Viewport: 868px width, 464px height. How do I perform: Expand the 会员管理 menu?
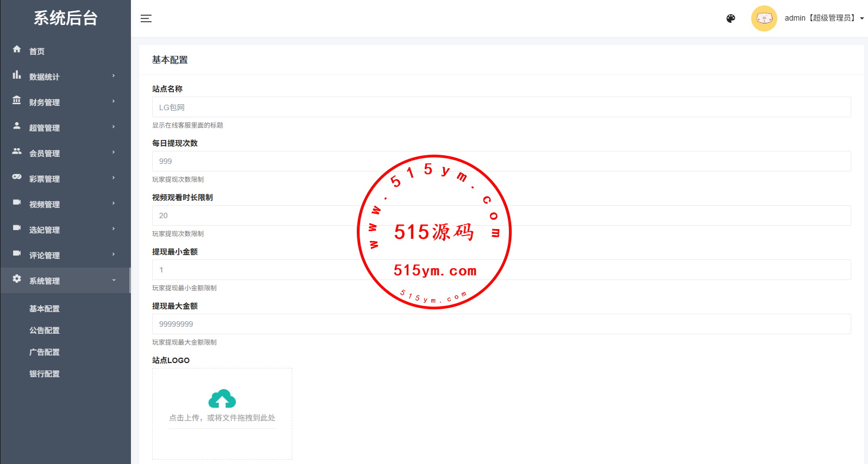coord(65,153)
